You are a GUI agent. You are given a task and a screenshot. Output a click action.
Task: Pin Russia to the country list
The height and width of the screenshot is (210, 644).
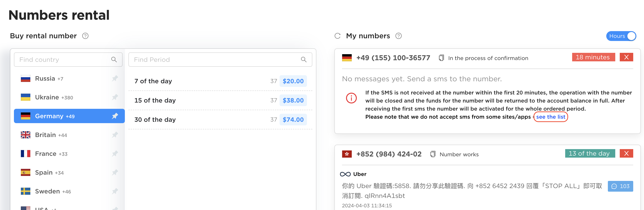pyautogui.click(x=115, y=78)
